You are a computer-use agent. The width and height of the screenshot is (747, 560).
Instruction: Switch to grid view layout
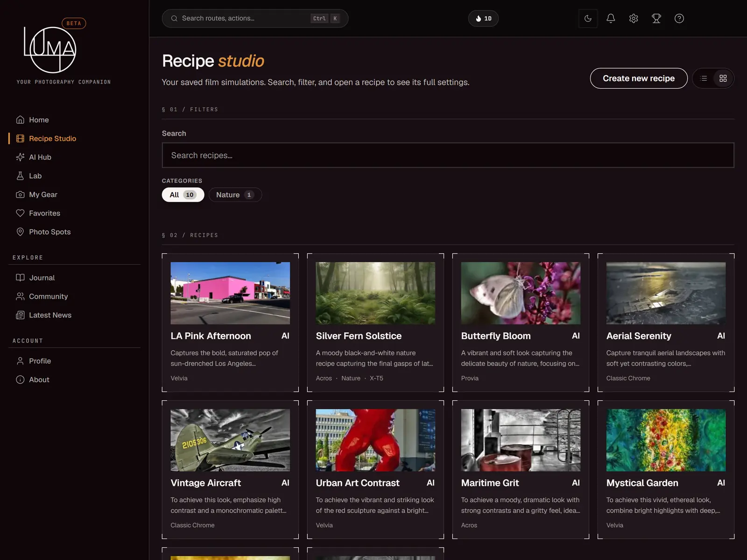coord(723,78)
